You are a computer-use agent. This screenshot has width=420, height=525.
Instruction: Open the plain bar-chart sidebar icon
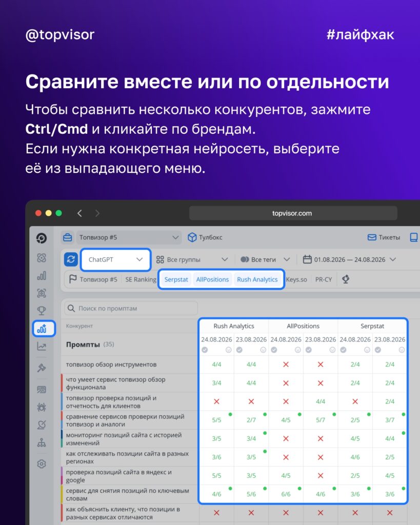(42, 275)
